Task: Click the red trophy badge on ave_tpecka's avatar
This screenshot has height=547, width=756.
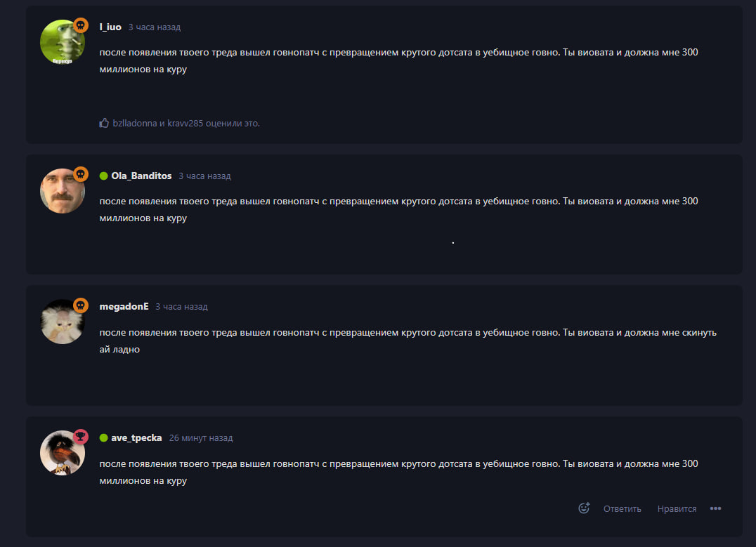Action: tap(81, 436)
